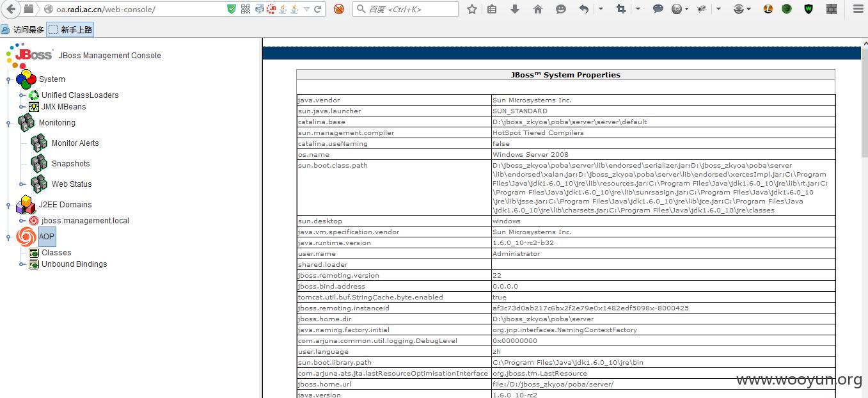The height and width of the screenshot is (398, 868).
Task: Bookmark this page with star icon
Action: click(472, 9)
